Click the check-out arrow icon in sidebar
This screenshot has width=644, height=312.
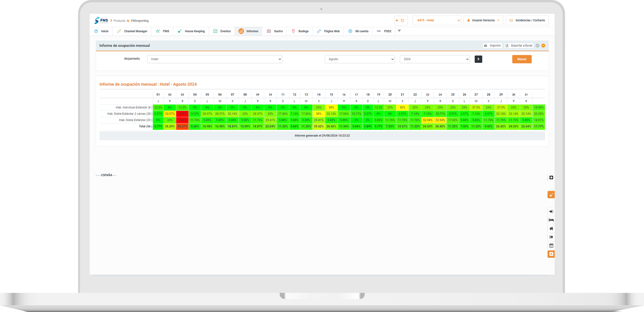point(551,237)
